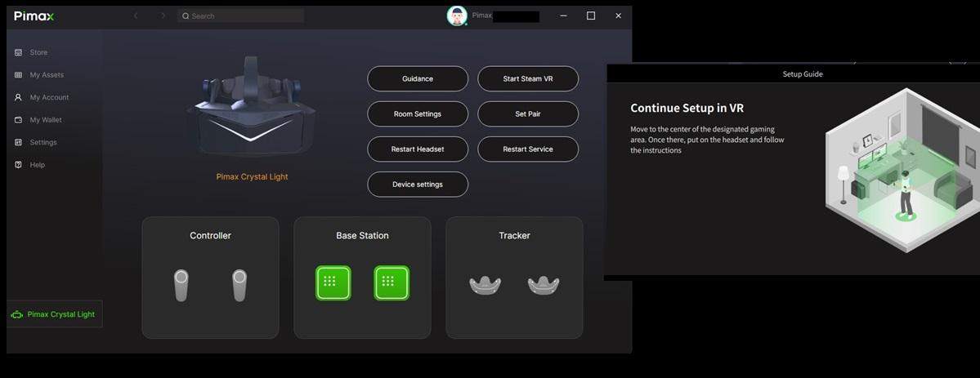Select the right tracker icon

click(x=543, y=285)
